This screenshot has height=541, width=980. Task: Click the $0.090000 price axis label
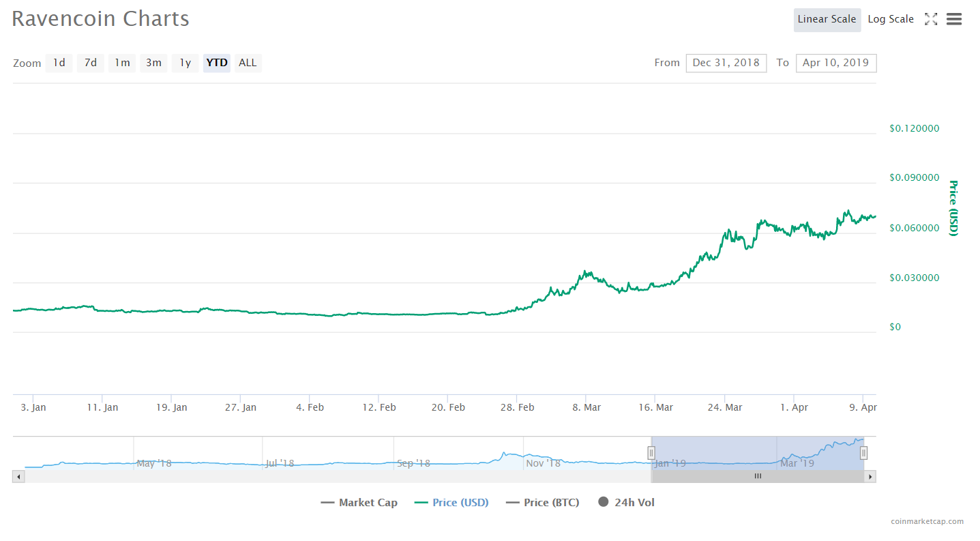[x=915, y=177]
